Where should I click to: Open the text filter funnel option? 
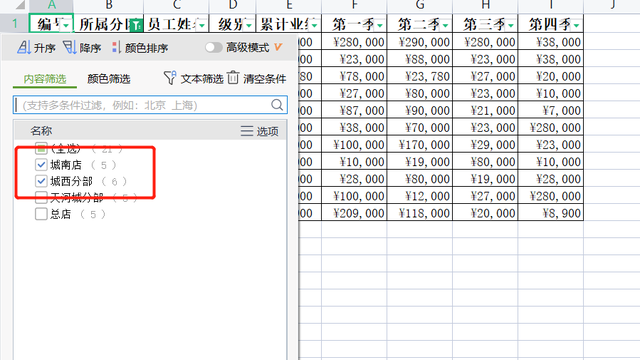(x=193, y=78)
